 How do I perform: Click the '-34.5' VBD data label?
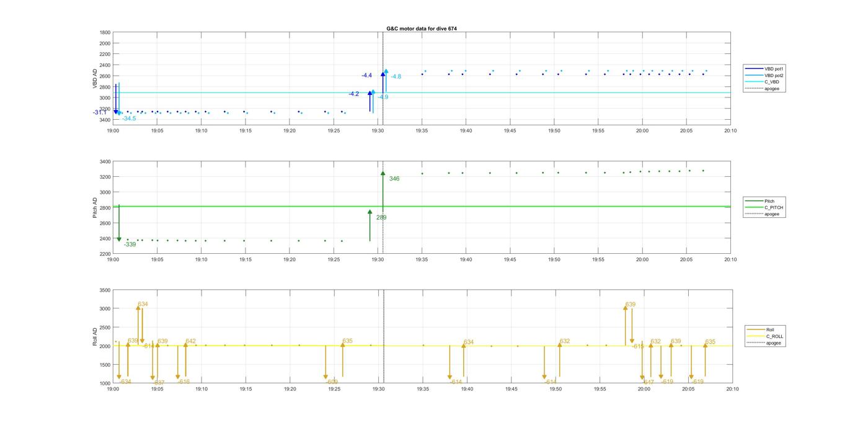pos(129,119)
